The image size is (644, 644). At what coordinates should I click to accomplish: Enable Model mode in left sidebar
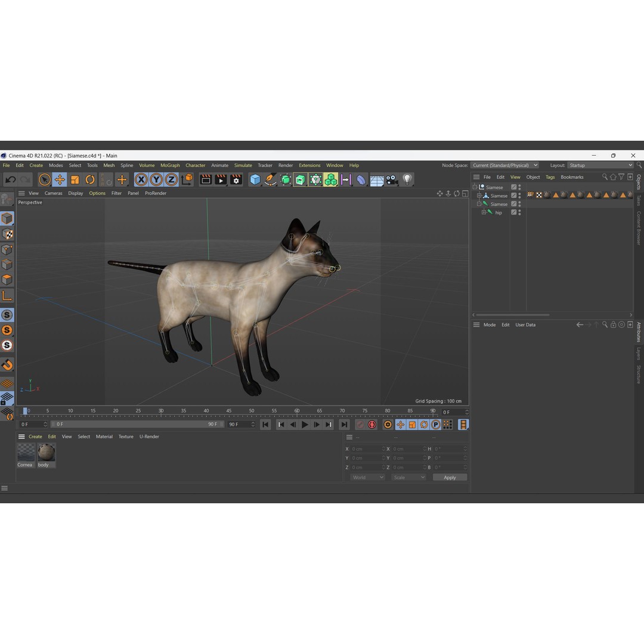click(x=7, y=218)
